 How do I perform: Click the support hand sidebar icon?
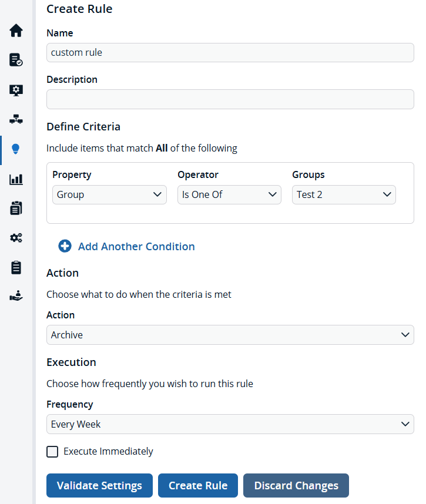click(x=16, y=295)
